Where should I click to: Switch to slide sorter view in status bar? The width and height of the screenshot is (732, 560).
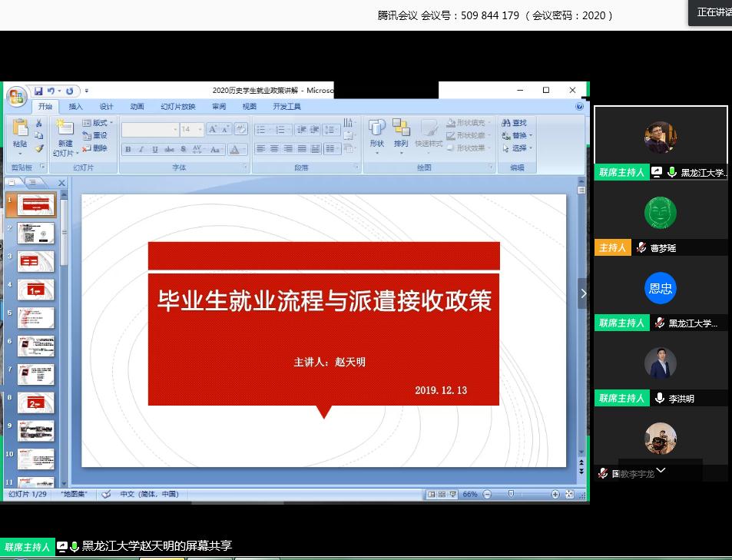point(442,494)
